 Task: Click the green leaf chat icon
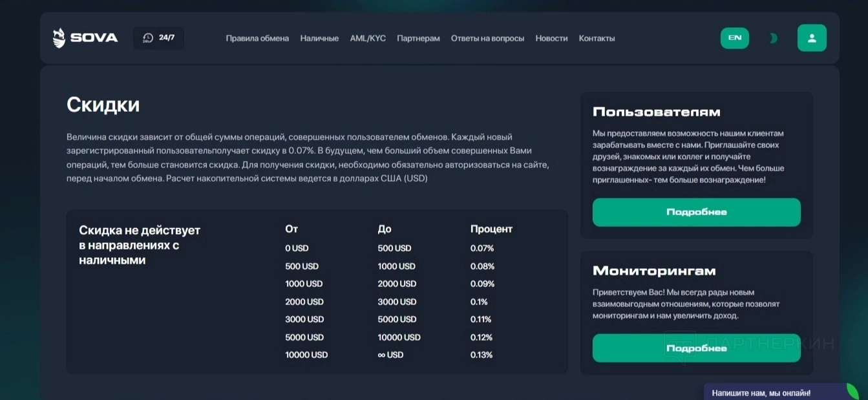point(853,392)
